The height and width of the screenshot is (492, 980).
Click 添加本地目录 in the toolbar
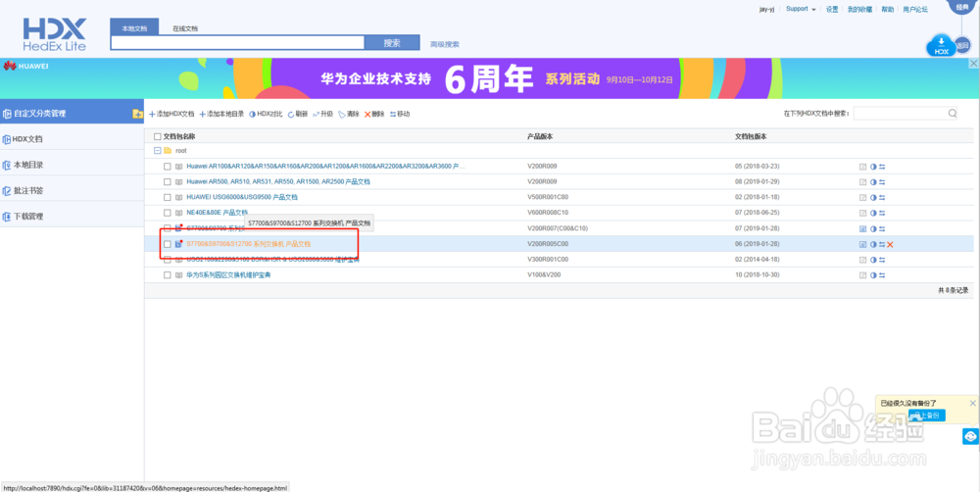[221, 115]
